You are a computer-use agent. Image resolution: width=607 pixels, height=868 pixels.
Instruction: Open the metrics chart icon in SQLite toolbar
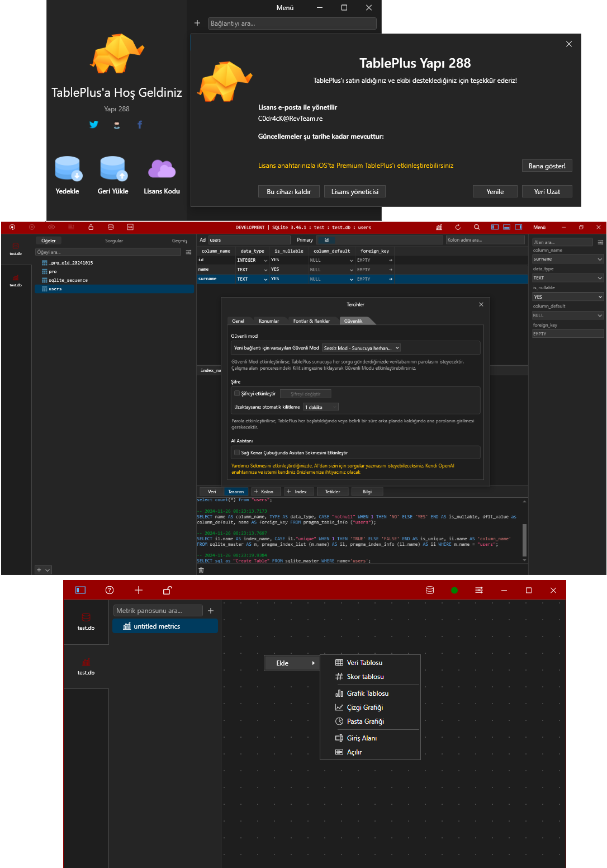439,227
